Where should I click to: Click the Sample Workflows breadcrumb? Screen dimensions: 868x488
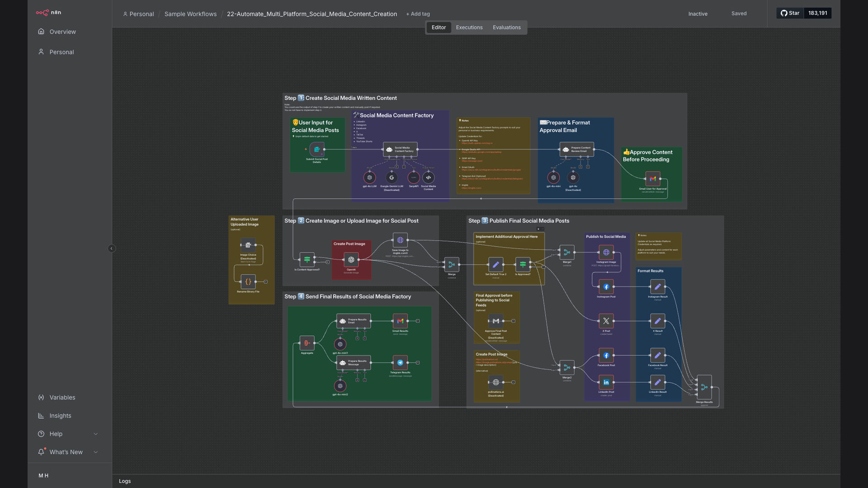pyautogui.click(x=190, y=14)
